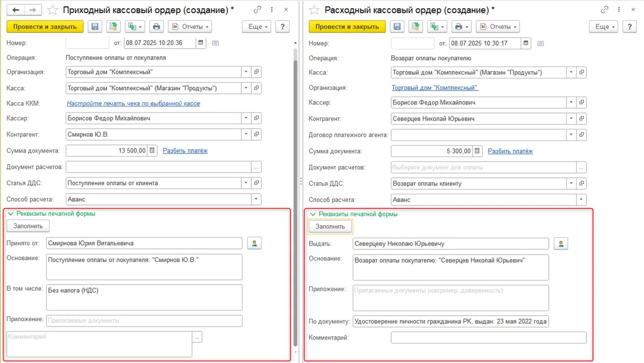
Task: Open Еще menu in Расходный кассовый ордер
Action: point(604,27)
